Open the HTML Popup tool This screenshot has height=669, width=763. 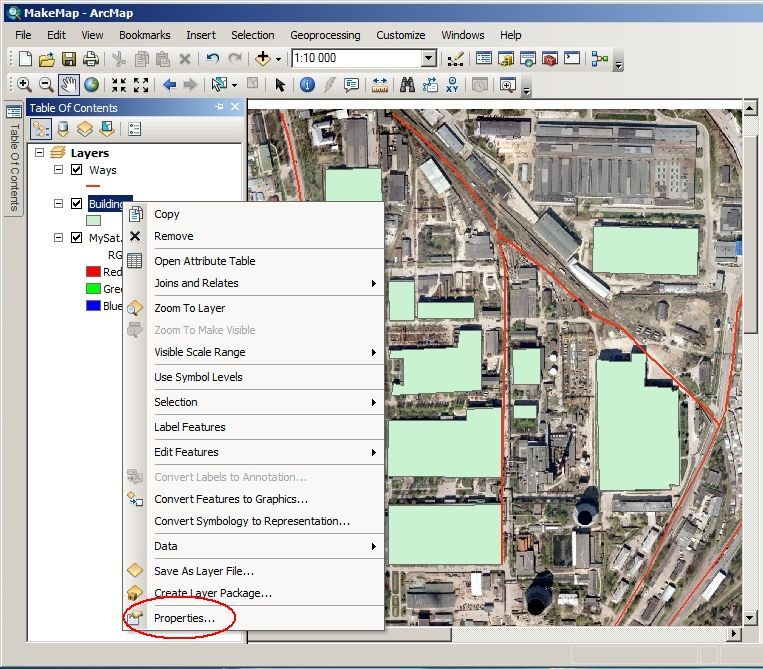click(351, 85)
